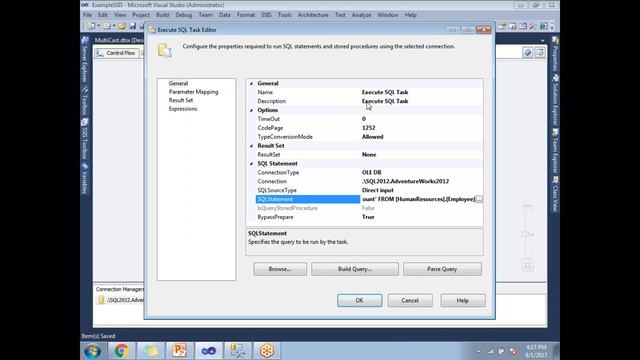Adjust the designer zoom slider handle
Image resolution: width=640 pixels, height=360 pixels.
tap(527, 234)
